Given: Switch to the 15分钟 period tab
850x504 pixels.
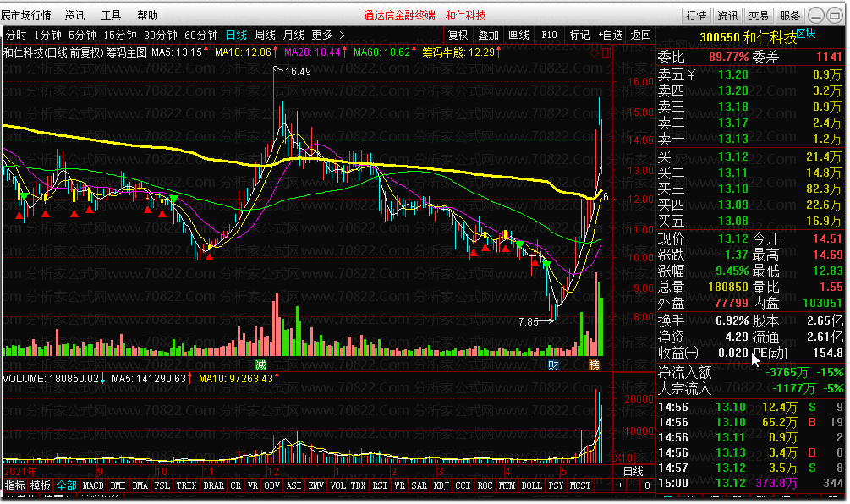Looking at the screenshot, I should tap(120, 36).
